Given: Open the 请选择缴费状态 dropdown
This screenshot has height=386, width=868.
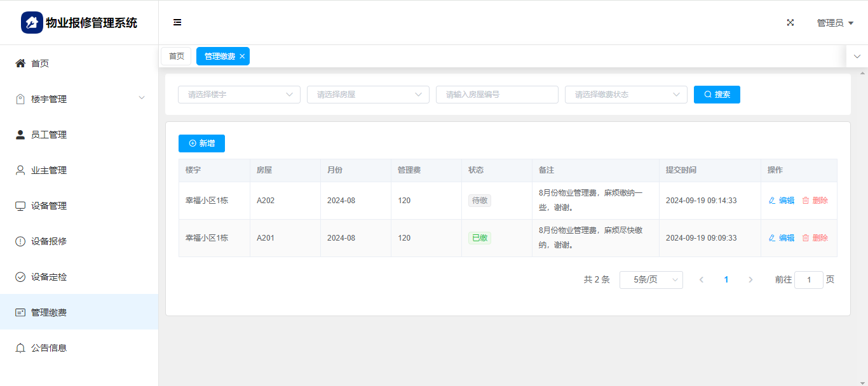Looking at the screenshot, I should [626, 95].
